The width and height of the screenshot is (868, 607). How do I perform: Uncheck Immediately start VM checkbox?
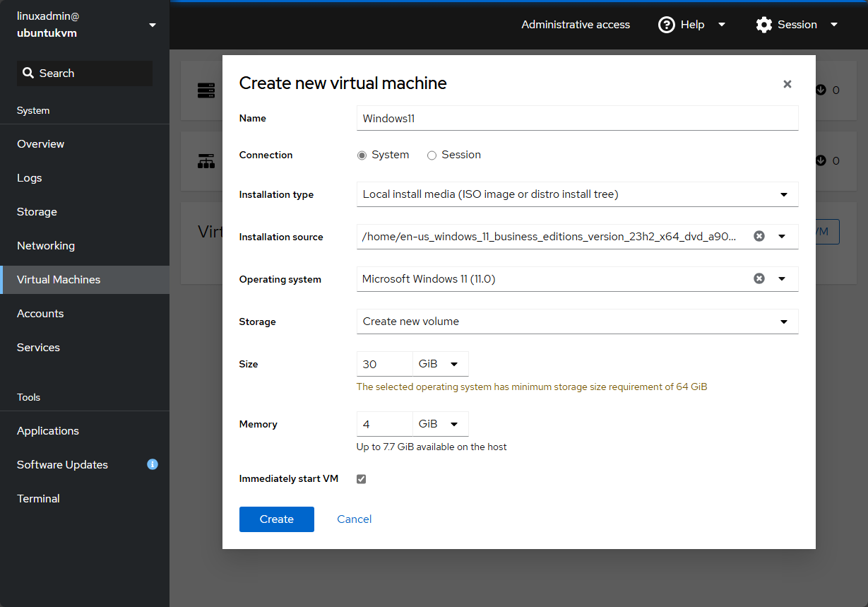point(362,479)
